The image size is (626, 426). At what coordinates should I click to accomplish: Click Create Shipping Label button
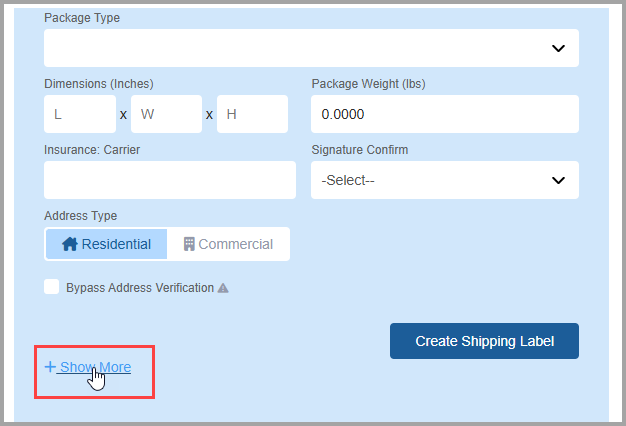(x=484, y=341)
